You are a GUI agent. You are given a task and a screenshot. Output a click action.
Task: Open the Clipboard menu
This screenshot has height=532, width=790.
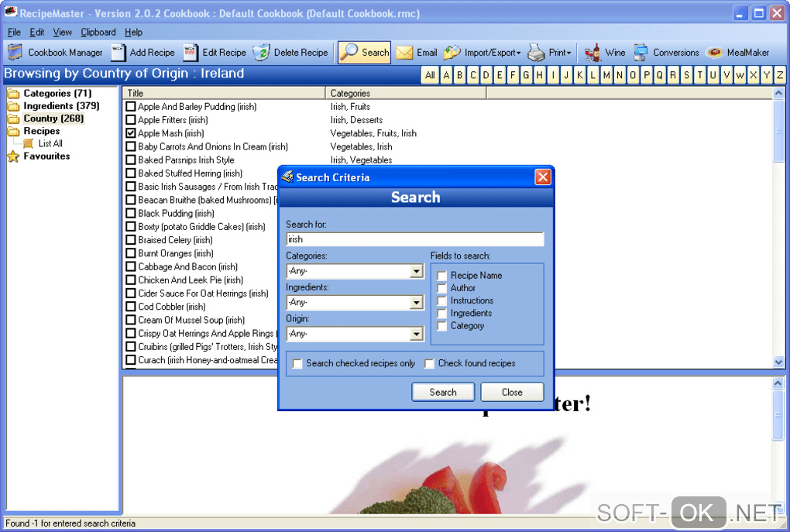(x=98, y=33)
